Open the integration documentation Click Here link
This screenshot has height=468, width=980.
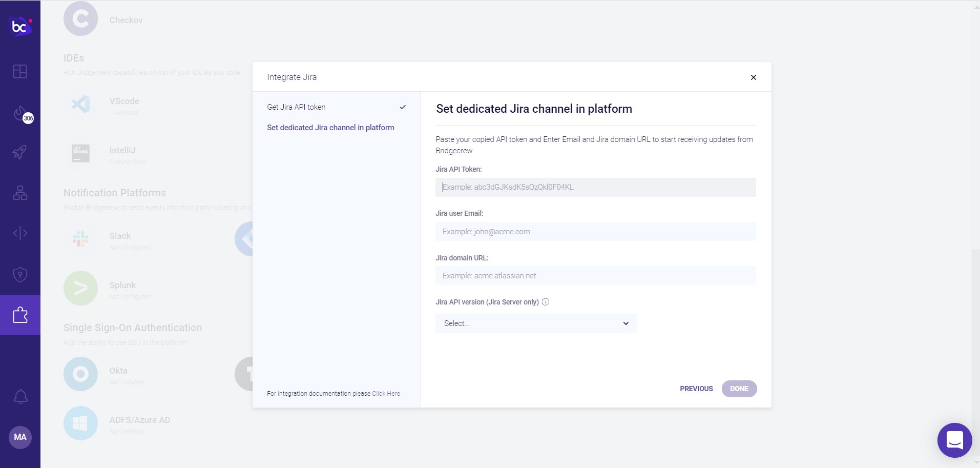[386, 394]
